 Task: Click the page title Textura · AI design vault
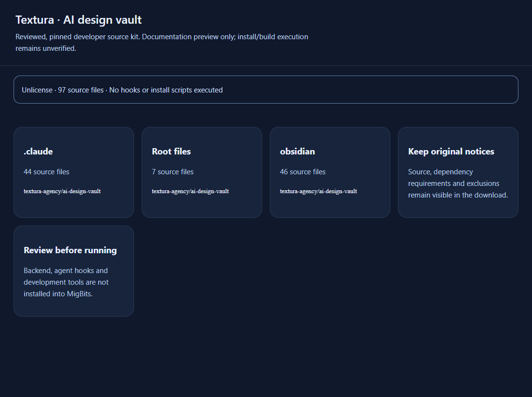coord(79,20)
